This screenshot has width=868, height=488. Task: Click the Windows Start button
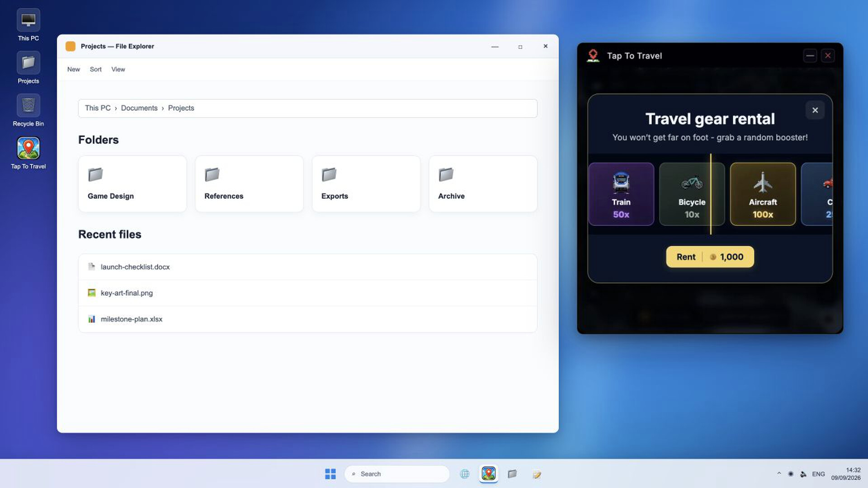coord(330,474)
